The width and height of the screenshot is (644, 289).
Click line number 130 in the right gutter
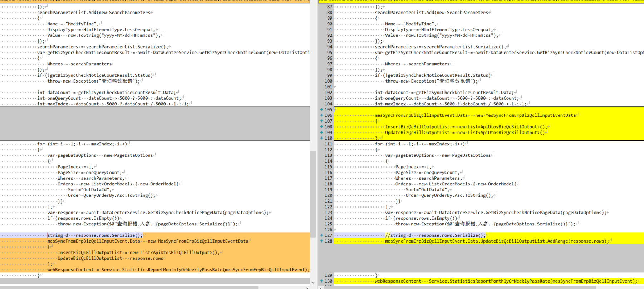click(328, 281)
